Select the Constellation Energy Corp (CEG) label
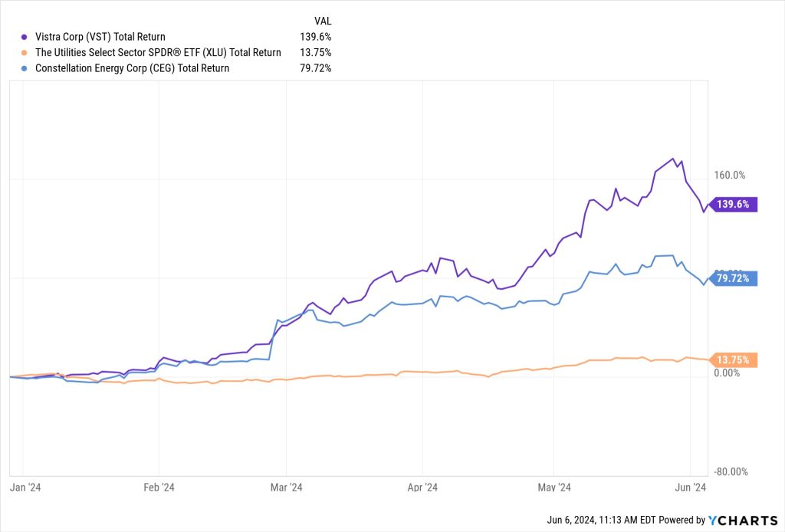 click(x=132, y=68)
